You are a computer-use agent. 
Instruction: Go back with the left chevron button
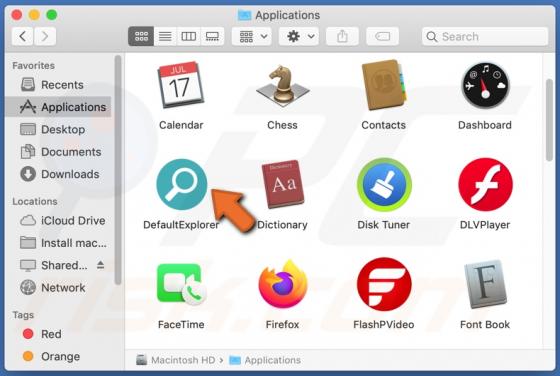[x=22, y=36]
